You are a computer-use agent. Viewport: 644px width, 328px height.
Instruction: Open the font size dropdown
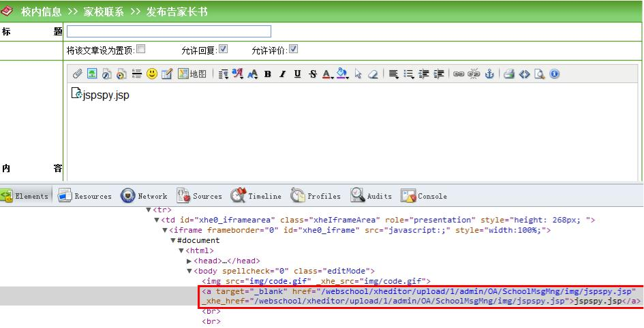[253, 73]
